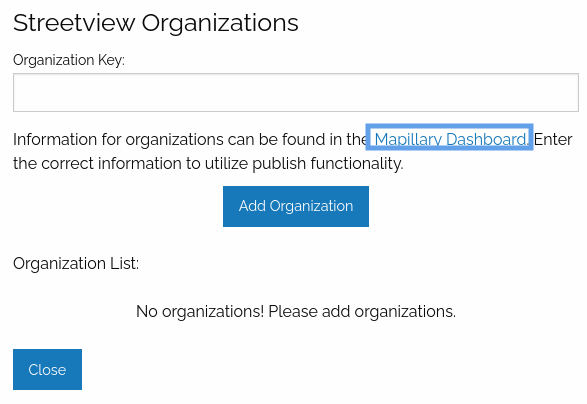587x404 pixels.
Task: Open the Mapillary Dashboard link
Action: [450, 139]
